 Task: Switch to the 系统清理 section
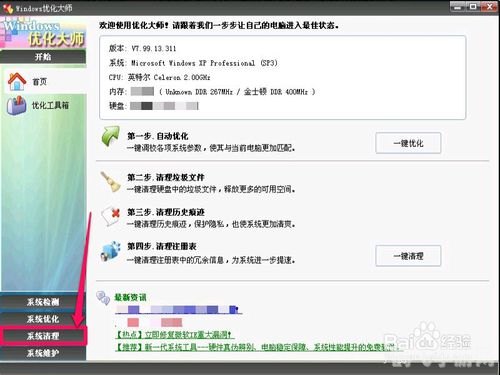pos(43,336)
